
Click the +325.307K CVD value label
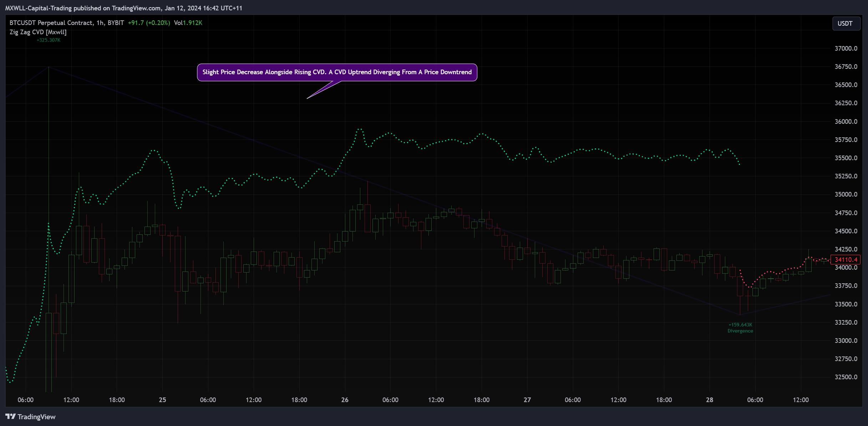49,40
